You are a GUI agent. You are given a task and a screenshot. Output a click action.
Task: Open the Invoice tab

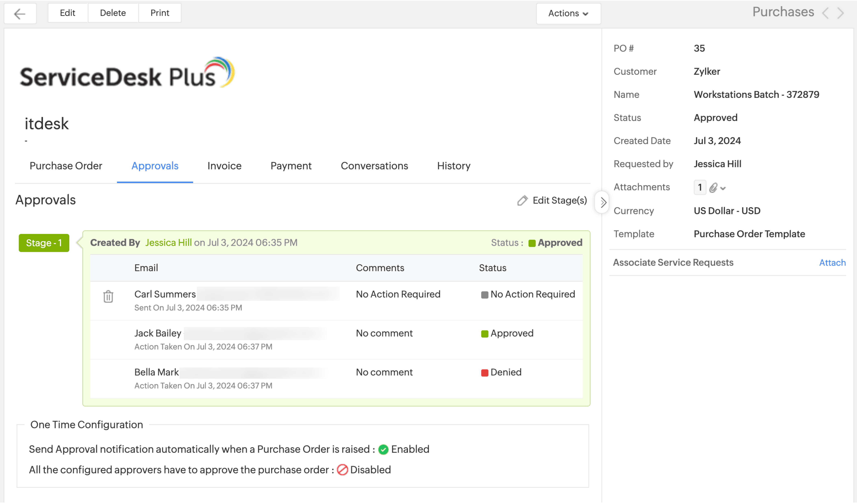(x=225, y=166)
